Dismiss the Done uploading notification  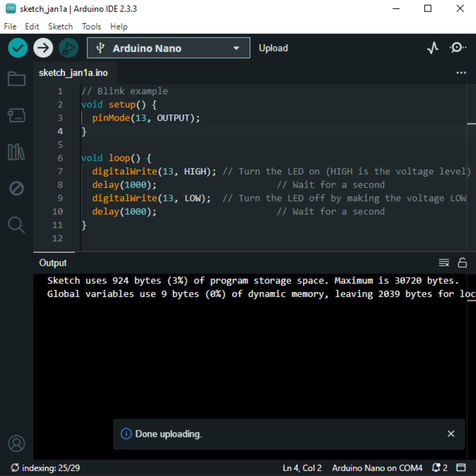point(451,434)
